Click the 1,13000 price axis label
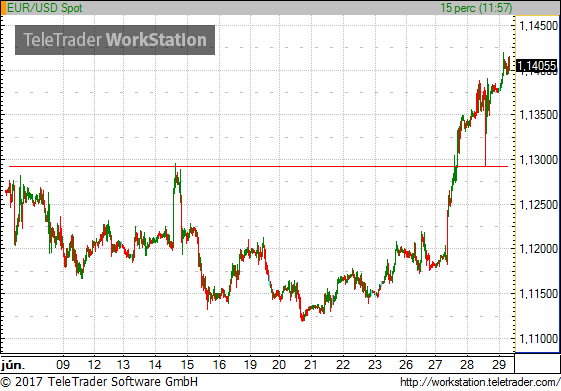 (x=538, y=160)
